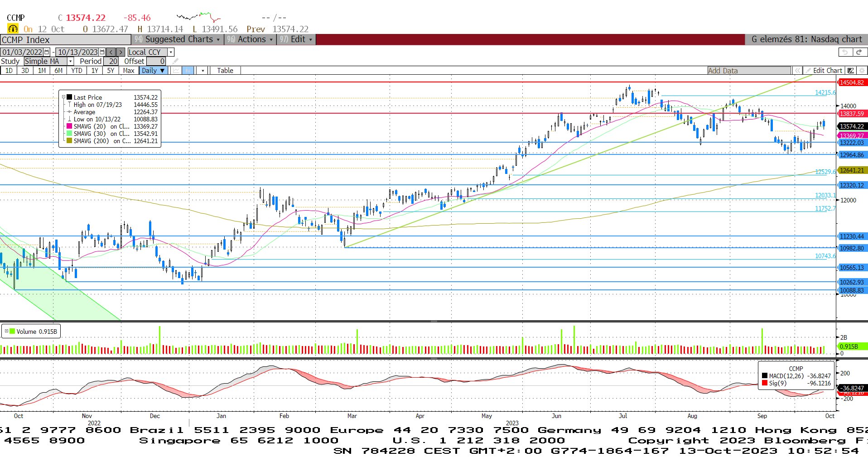Open the chart settings gear icon

pyautogui.click(x=862, y=71)
